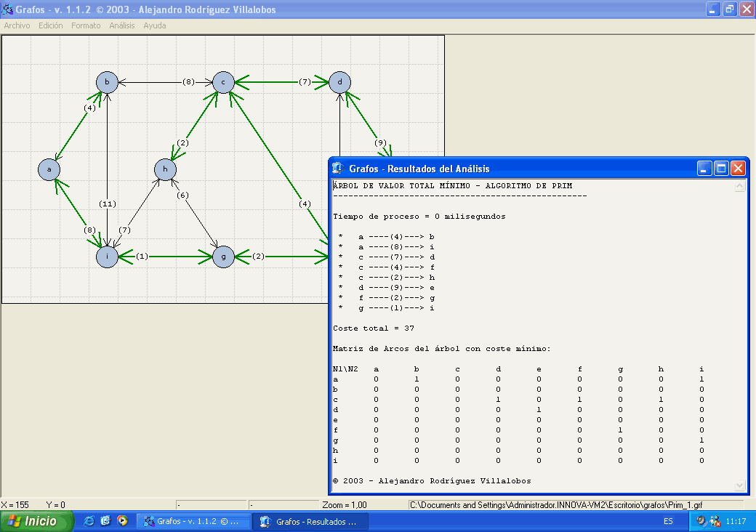Select node i in the graph

click(x=107, y=257)
